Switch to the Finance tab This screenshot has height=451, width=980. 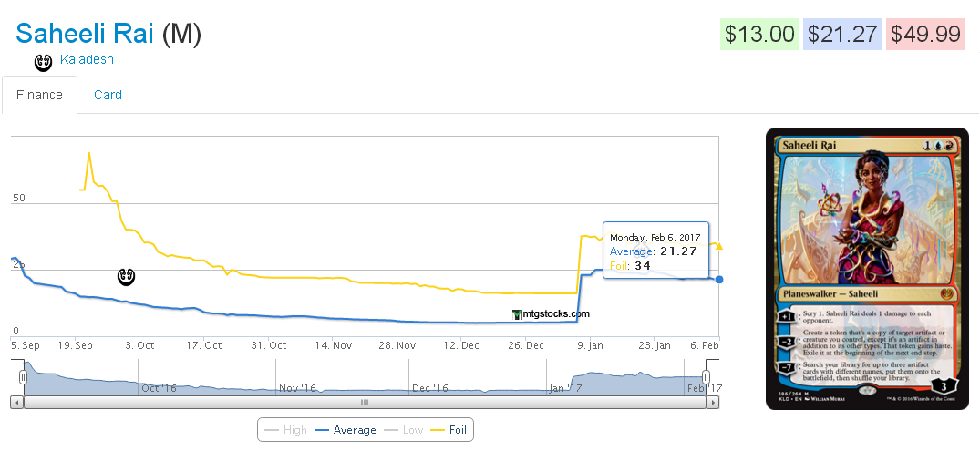click(39, 95)
